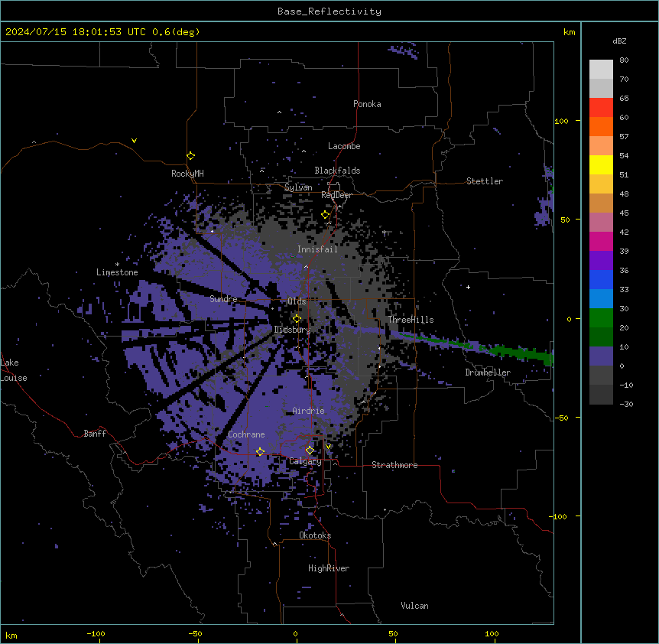Viewport: 659px width, 644px height.
Task: Click the Blackfalds city label
Action: pyautogui.click(x=337, y=171)
